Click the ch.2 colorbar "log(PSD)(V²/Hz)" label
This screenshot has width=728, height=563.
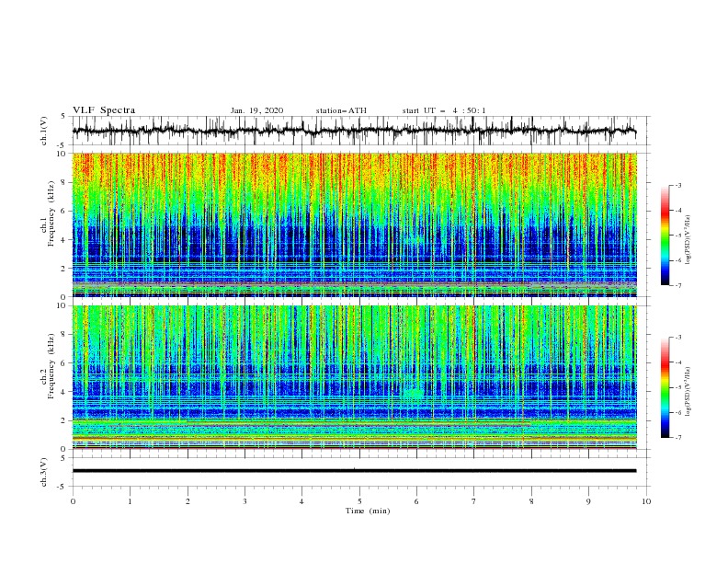pyautogui.click(x=688, y=392)
